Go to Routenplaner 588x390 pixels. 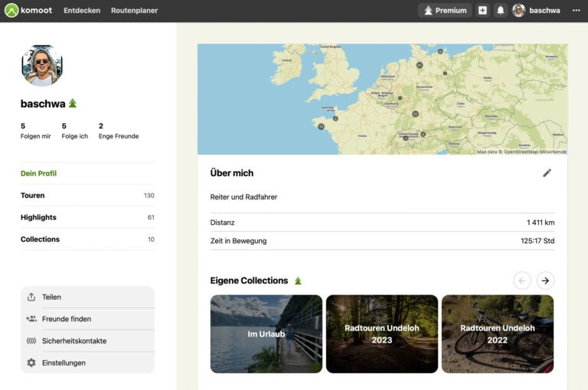[134, 11]
